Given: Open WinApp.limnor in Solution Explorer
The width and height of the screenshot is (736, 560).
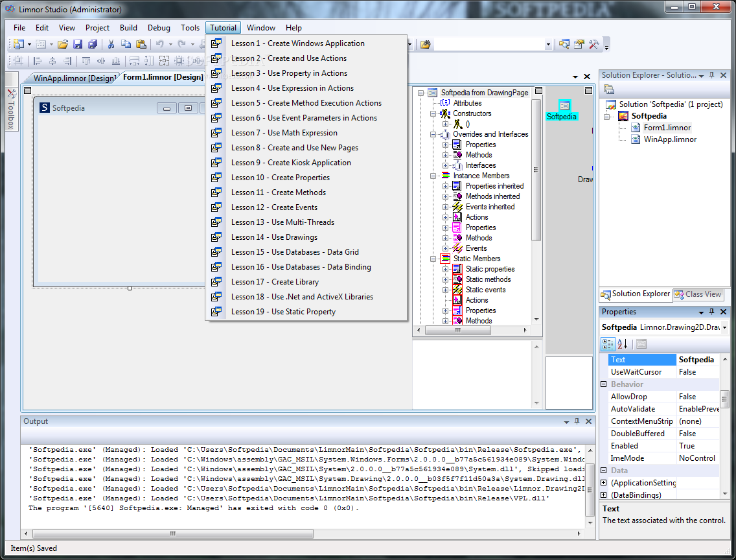Looking at the screenshot, I should click(x=670, y=139).
